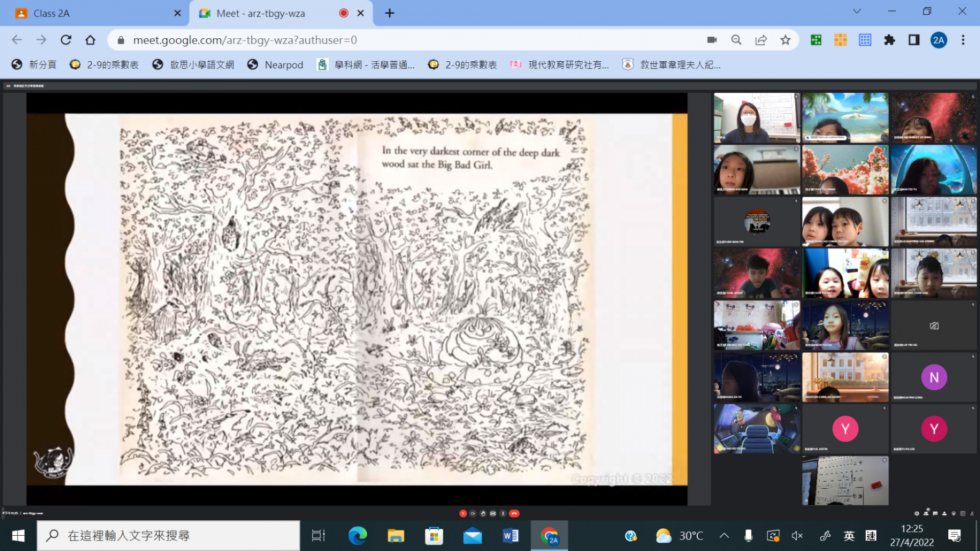
Task: Raise hand in the Meet call
Action: point(483,513)
